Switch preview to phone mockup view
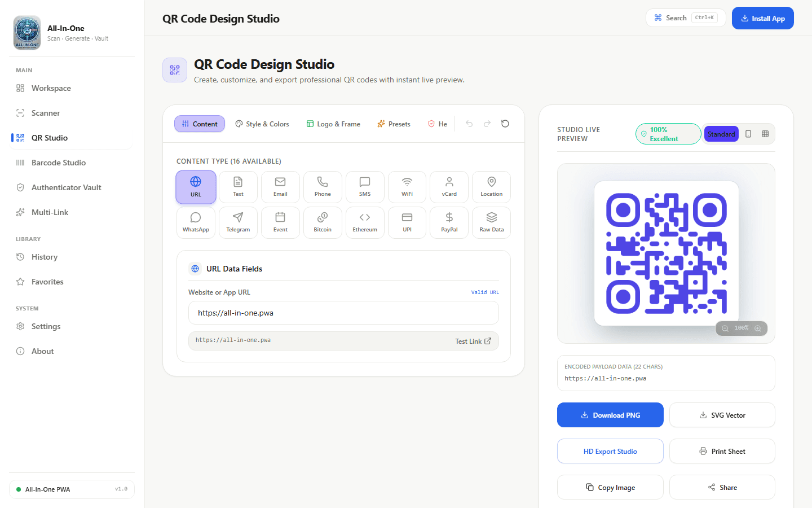 (748, 134)
